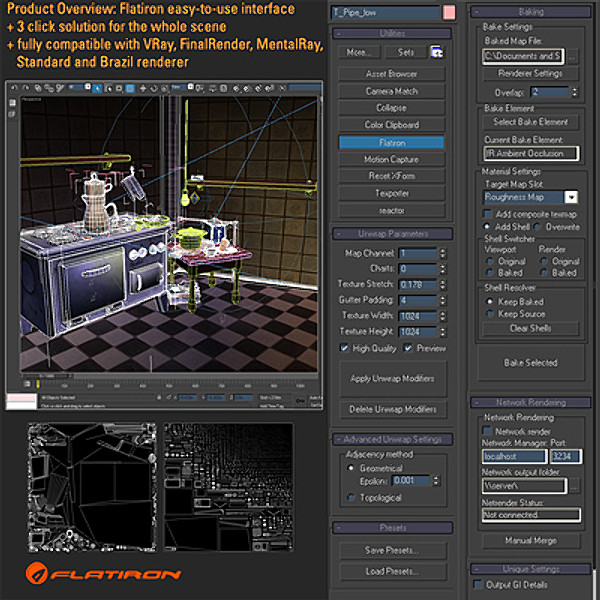This screenshot has width=600, height=600.
Task: Click the Selection Lock icon in status bar
Action: (x=159, y=398)
